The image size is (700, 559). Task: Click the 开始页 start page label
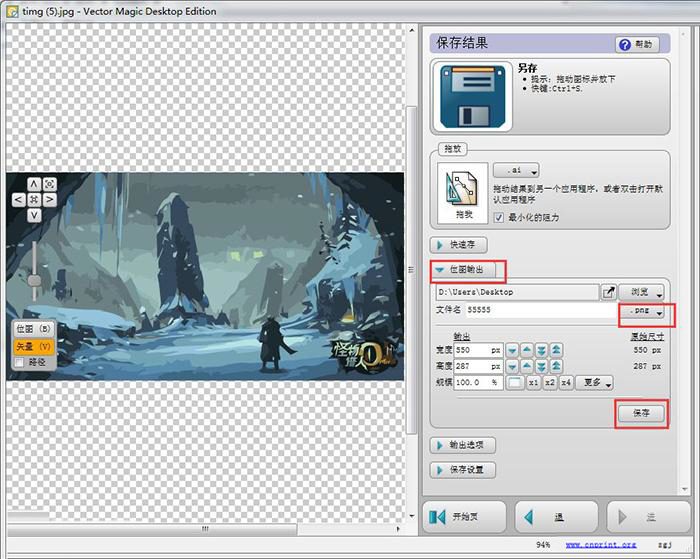pos(465,517)
